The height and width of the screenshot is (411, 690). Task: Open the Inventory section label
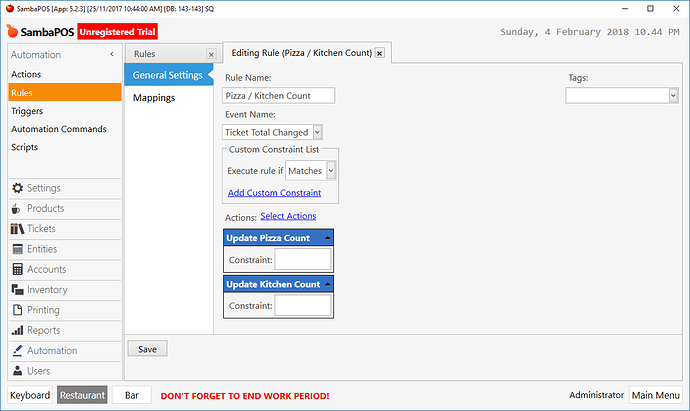pos(47,290)
